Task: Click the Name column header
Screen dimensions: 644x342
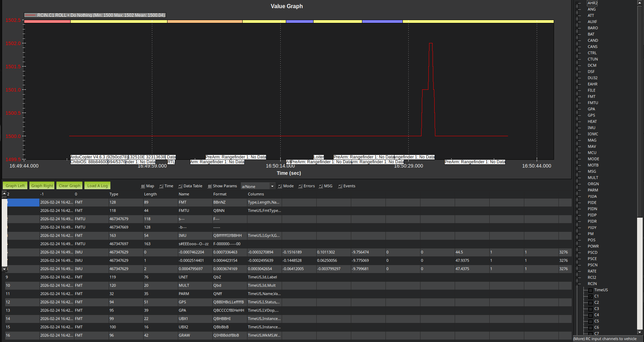Action: (x=184, y=194)
